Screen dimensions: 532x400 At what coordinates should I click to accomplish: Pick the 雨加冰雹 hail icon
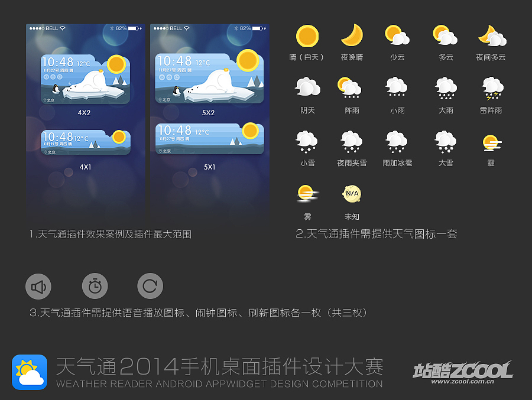point(396,142)
